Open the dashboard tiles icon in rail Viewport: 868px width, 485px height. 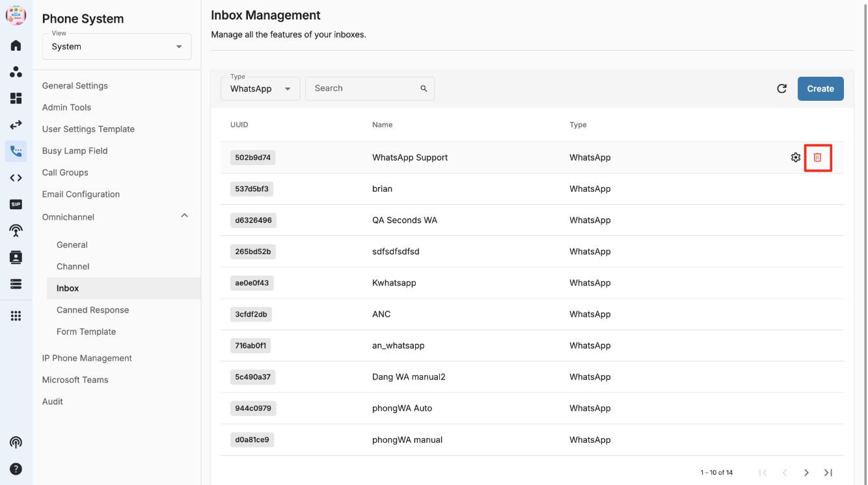tap(16, 98)
